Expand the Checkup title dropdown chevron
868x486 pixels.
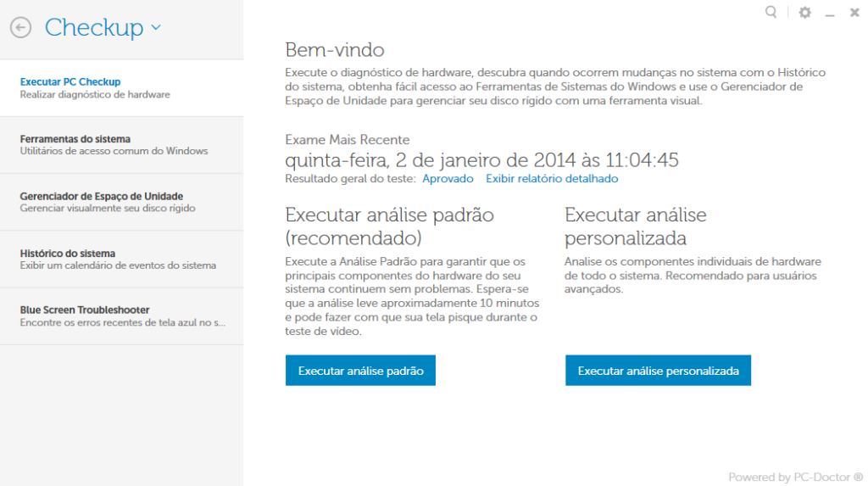pyautogui.click(x=156, y=26)
